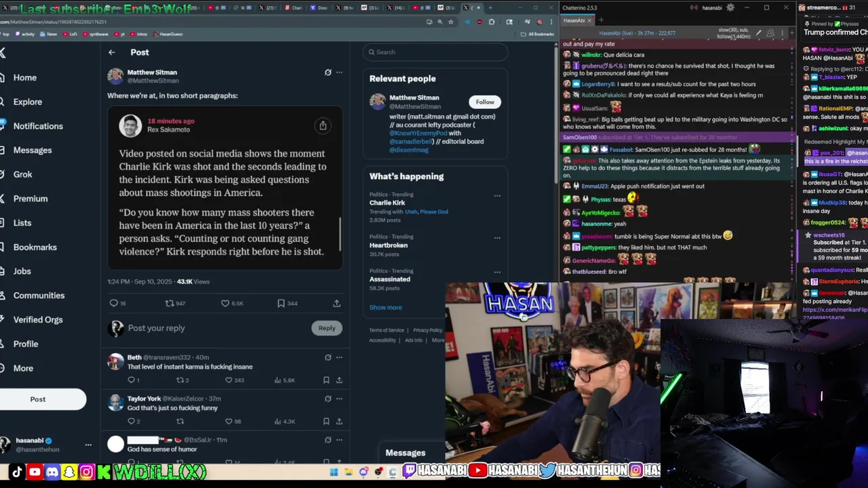This screenshot has height=488, width=868.
Task: Click the Reply button
Action: 327,328
